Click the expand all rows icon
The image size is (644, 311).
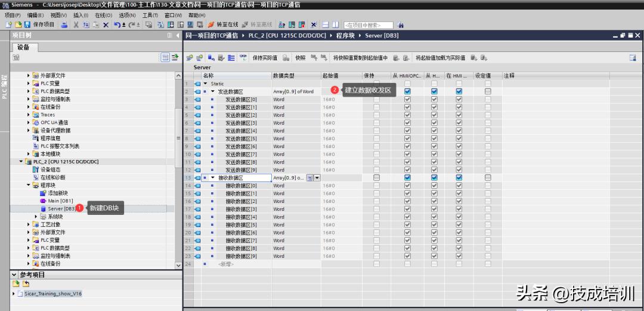click(231, 57)
